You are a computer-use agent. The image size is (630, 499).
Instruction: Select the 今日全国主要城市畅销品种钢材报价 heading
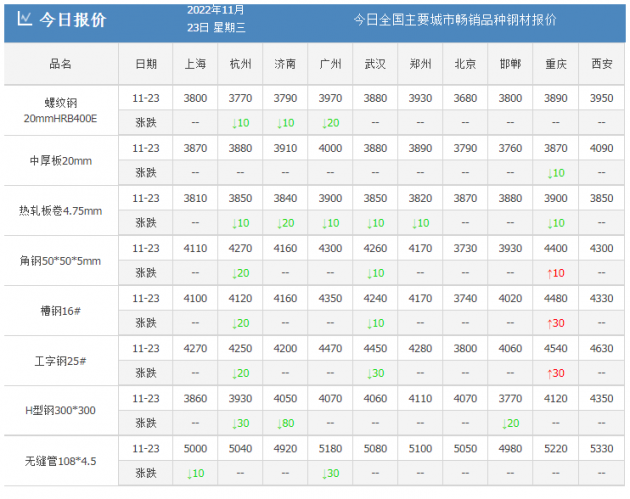click(x=456, y=20)
